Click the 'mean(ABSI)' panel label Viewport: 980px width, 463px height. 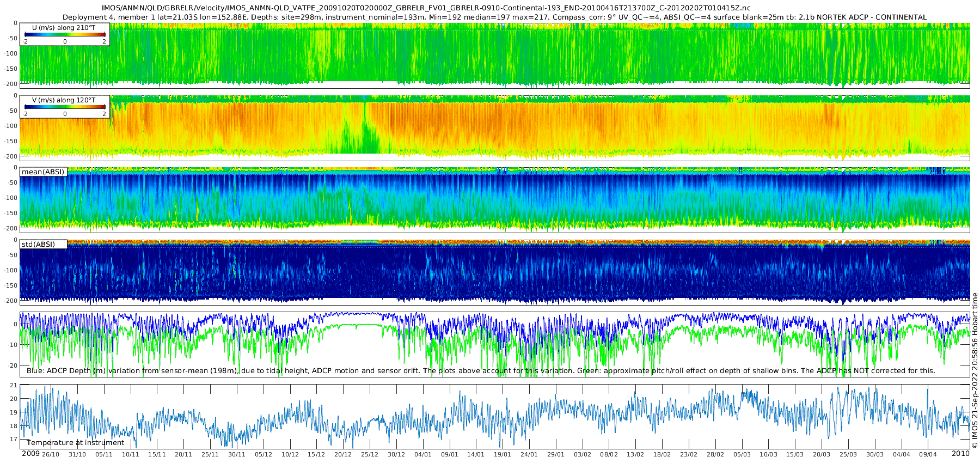click(x=43, y=172)
